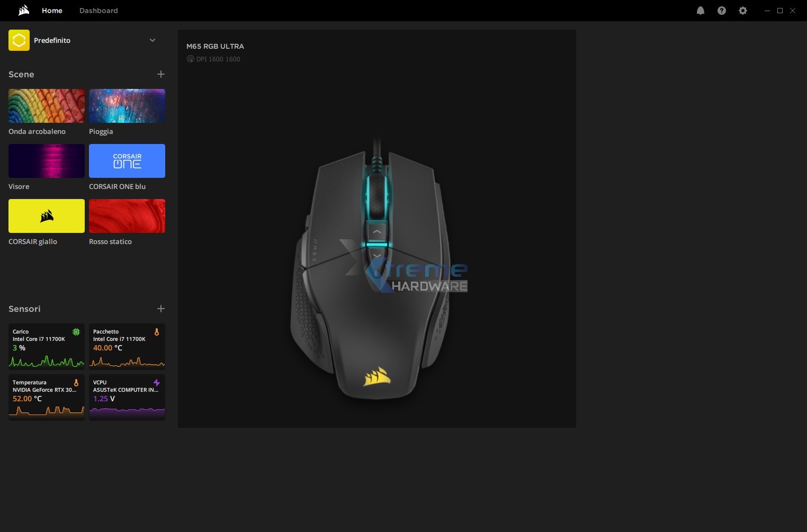Click the Corsair sails logo icon
807x532 pixels.
click(24, 11)
